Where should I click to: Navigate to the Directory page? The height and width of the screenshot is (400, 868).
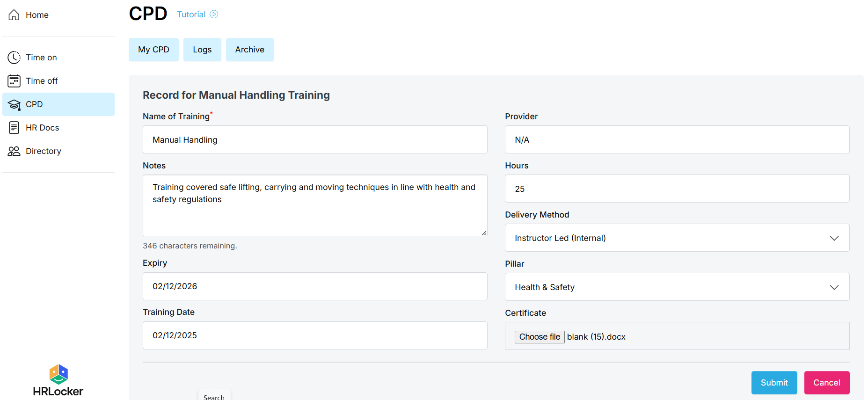point(58,151)
